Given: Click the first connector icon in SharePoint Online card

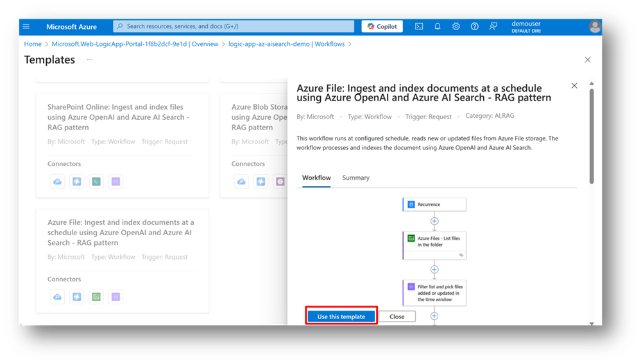Looking at the screenshot, I should 57,181.
